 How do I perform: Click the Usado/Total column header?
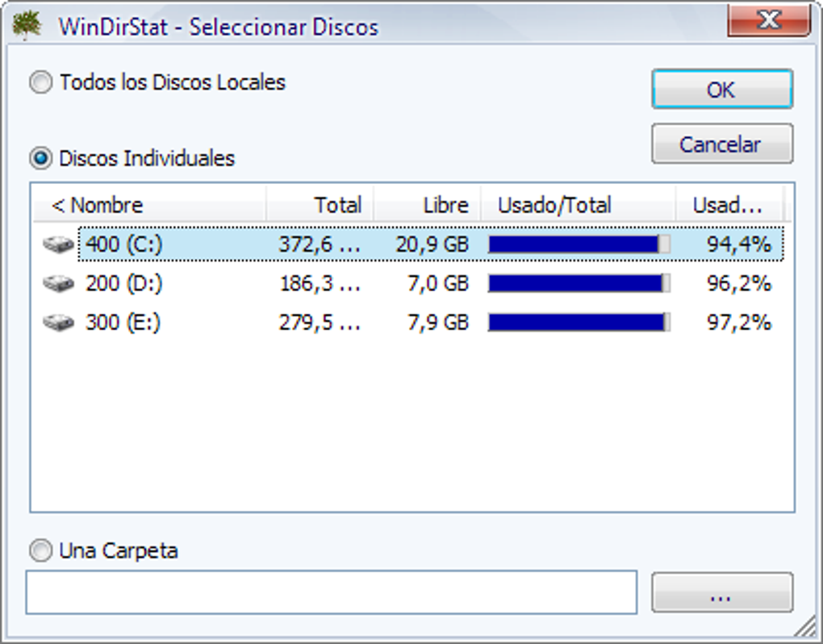click(578, 205)
